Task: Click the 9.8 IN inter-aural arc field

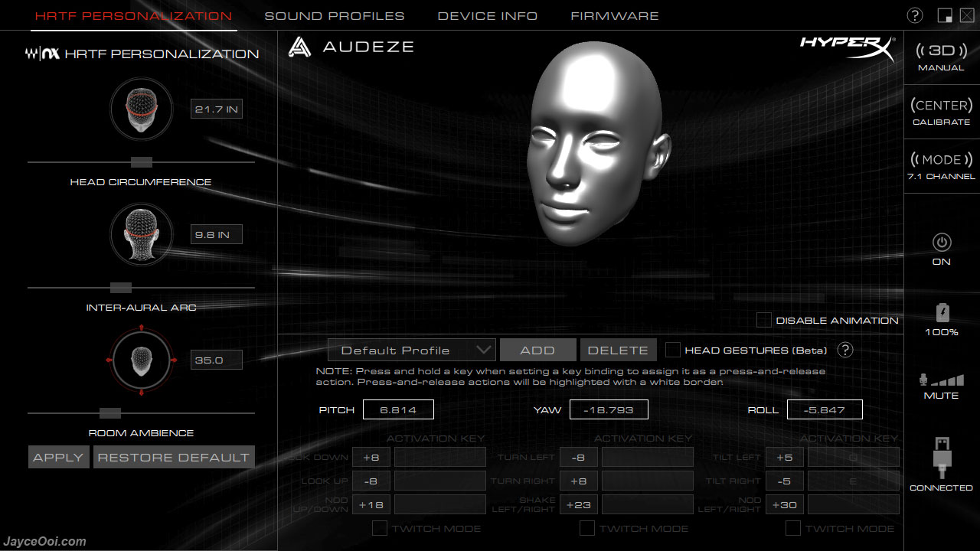Action: pyautogui.click(x=217, y=234)
